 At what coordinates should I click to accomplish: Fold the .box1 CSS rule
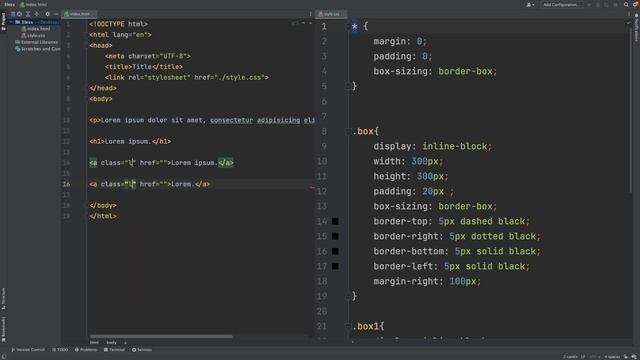(348, 327)
